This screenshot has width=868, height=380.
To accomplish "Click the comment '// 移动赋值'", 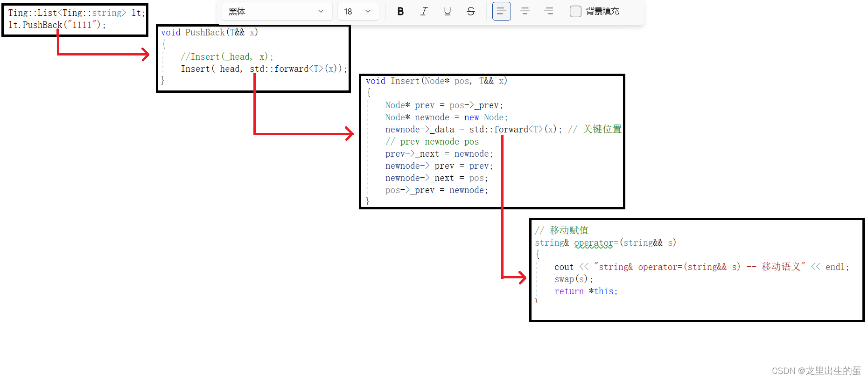I will pyautogui.click(x=561, y=230).
